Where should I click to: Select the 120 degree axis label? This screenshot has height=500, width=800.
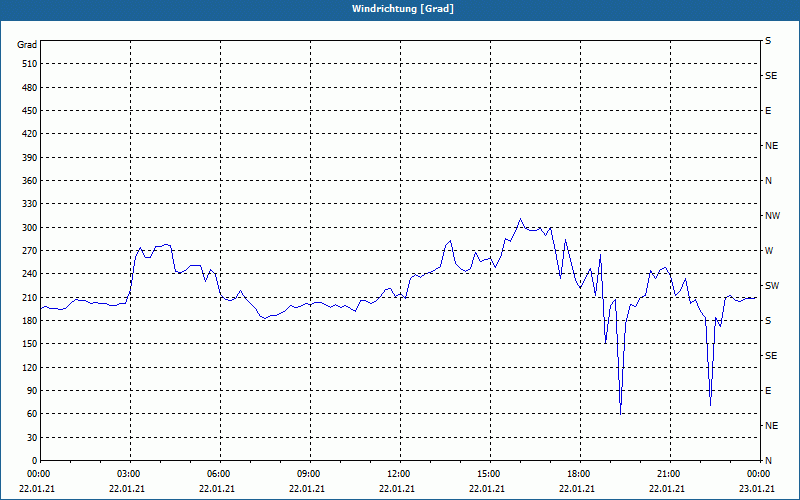(30, 367)
